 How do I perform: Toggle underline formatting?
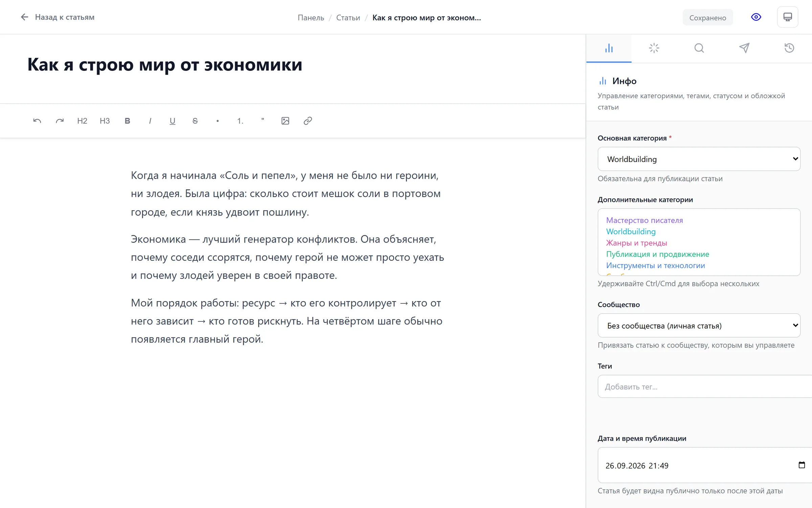pyautogui.click(x=172, y=121)
